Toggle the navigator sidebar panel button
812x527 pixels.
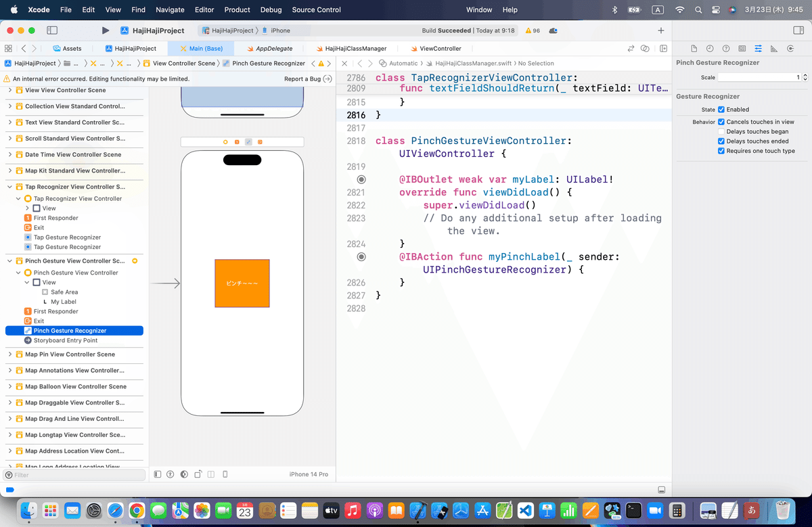(x=52, y=30)
